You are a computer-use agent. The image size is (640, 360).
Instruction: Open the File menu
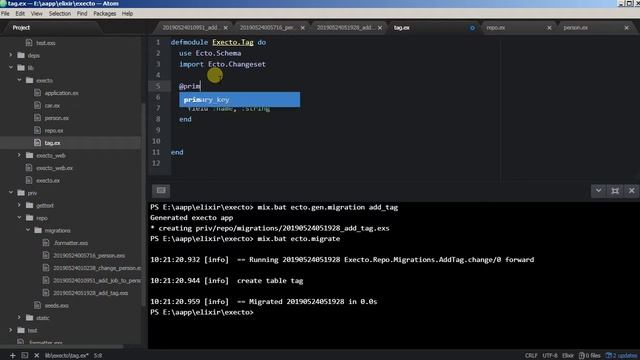pyautogui.click(x=5, y=13)
